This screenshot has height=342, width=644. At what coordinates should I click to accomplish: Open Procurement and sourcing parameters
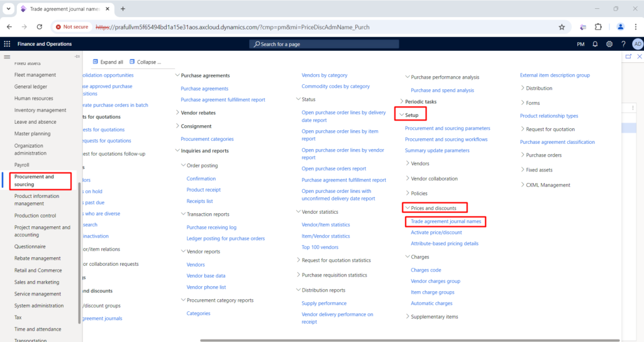click(x=448, y=128)
